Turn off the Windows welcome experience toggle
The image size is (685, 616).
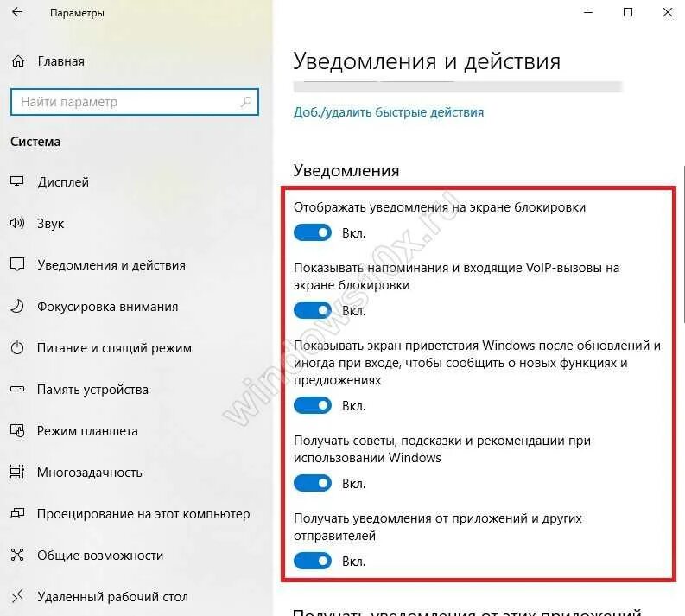(x=313, y=405)
